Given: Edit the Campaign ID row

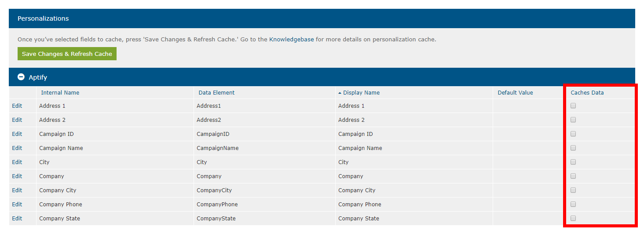Looking at the screenshot, I should pos(17,134).
